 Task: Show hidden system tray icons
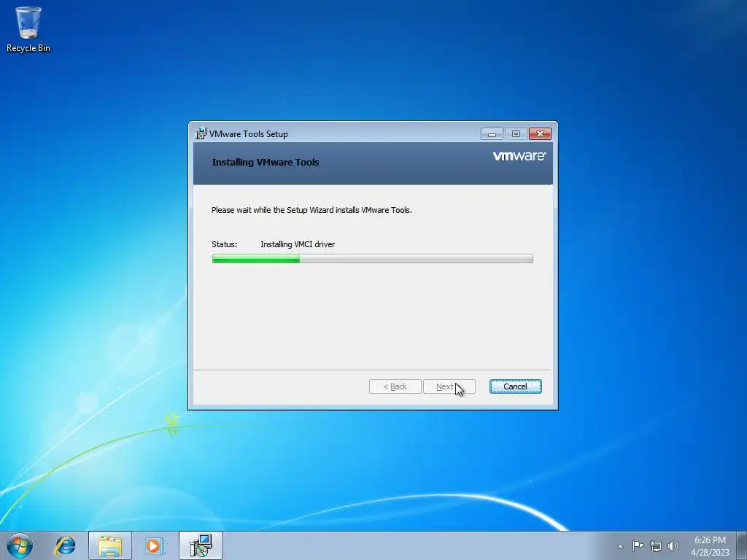[x=620, y=546]
